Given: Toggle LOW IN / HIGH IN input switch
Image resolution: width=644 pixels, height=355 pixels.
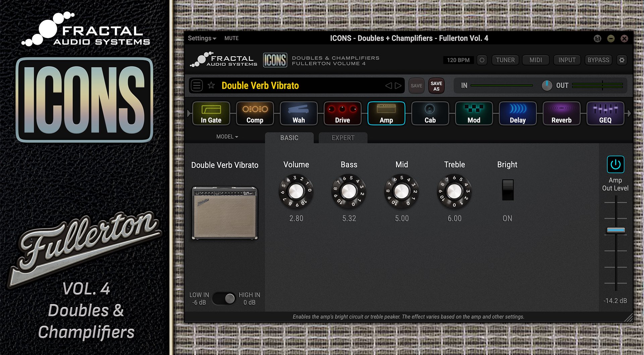Looking at the screenshot, I should (224, 298).
